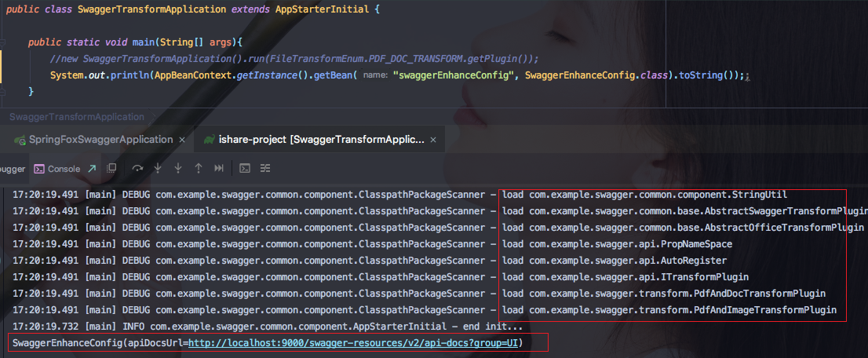Viewport: 868px width, 358px height.
Task: Click the elephant icon on ishare-project tab
Action: pyautogui.click(x=210, y=140)
